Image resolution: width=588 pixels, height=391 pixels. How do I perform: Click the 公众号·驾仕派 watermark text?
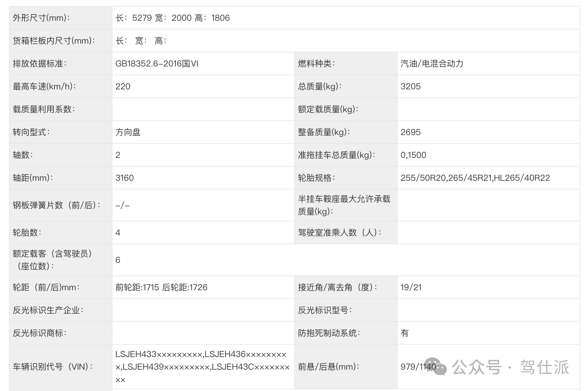click(510, 367)
